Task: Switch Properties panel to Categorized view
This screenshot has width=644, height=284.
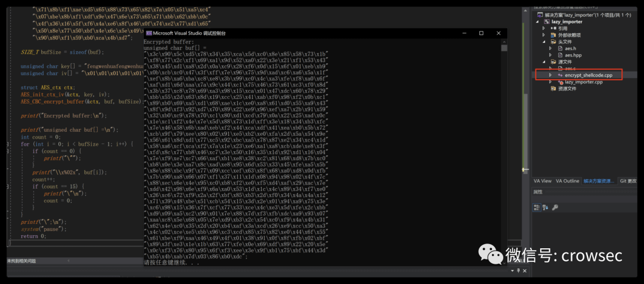Action: pos(537,207)
